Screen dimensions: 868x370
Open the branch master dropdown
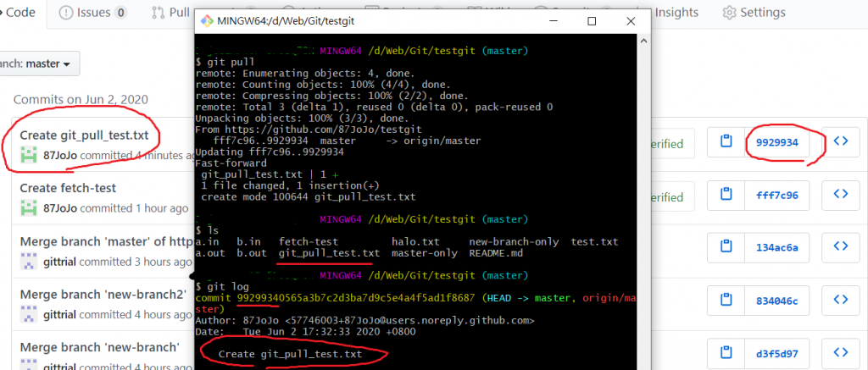(x=39, y=64)
